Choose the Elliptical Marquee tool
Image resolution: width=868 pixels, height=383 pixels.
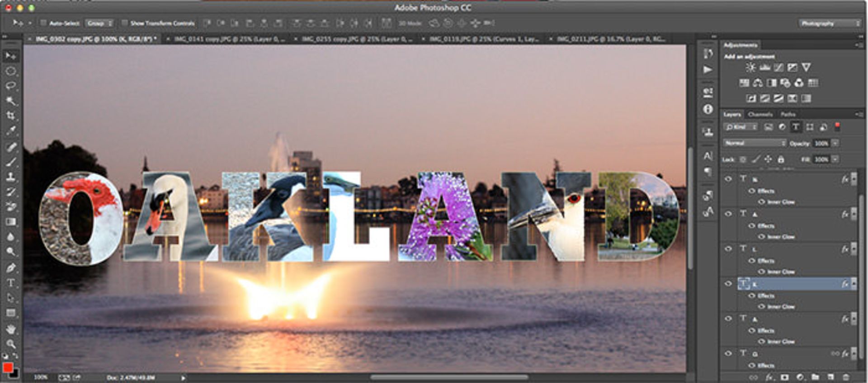(x=11, y=71)
